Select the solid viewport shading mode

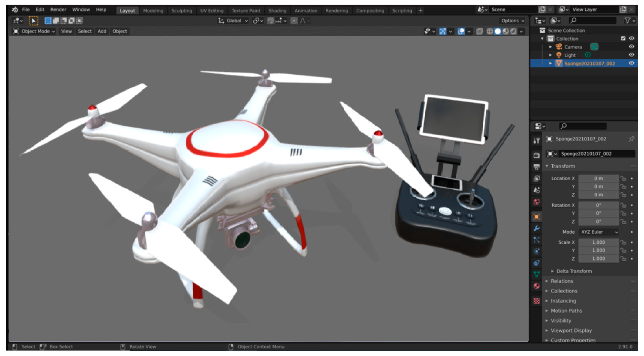497,31
